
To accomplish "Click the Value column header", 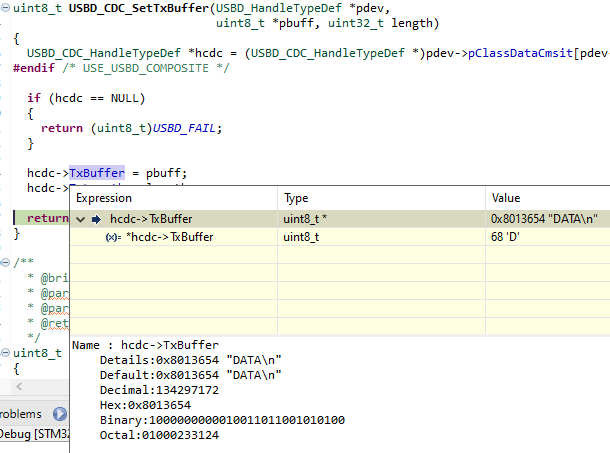I will [x=506, y=198].
